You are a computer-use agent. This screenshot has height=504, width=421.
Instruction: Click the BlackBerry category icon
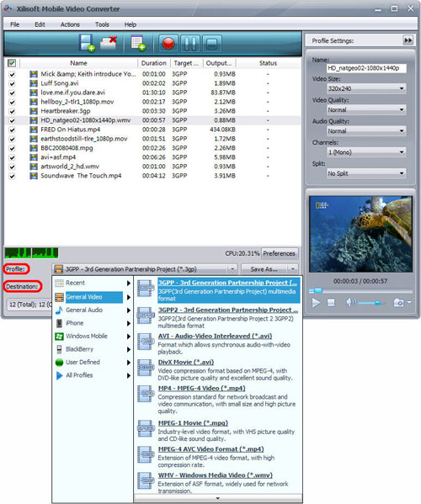pos(60,349)
